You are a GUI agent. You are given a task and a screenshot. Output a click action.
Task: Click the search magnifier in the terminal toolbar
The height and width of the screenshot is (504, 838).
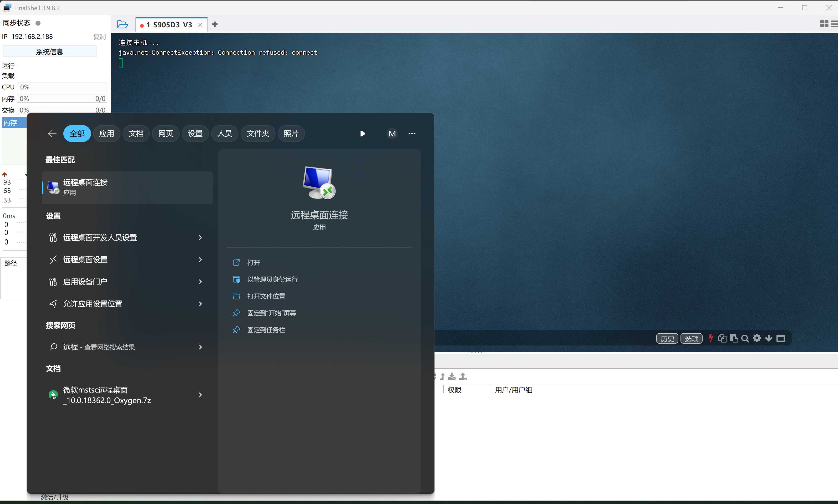pos(745,338)
